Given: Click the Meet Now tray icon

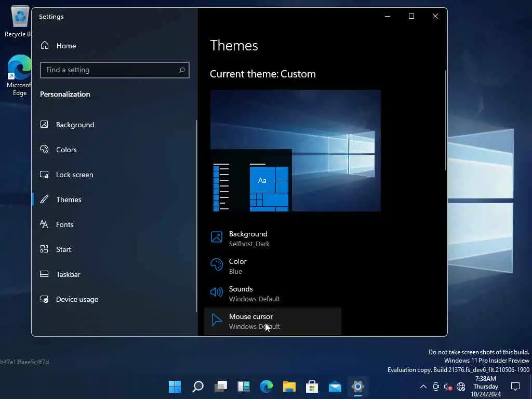Looking at the screenshot, I should point(436,387).
